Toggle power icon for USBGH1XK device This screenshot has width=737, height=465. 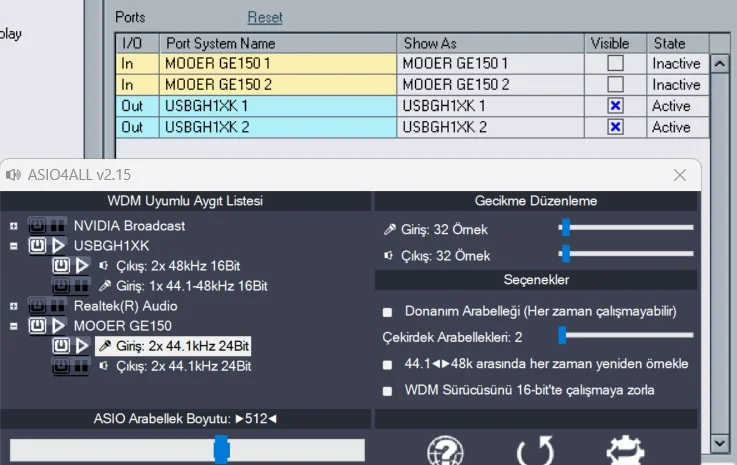38,246
